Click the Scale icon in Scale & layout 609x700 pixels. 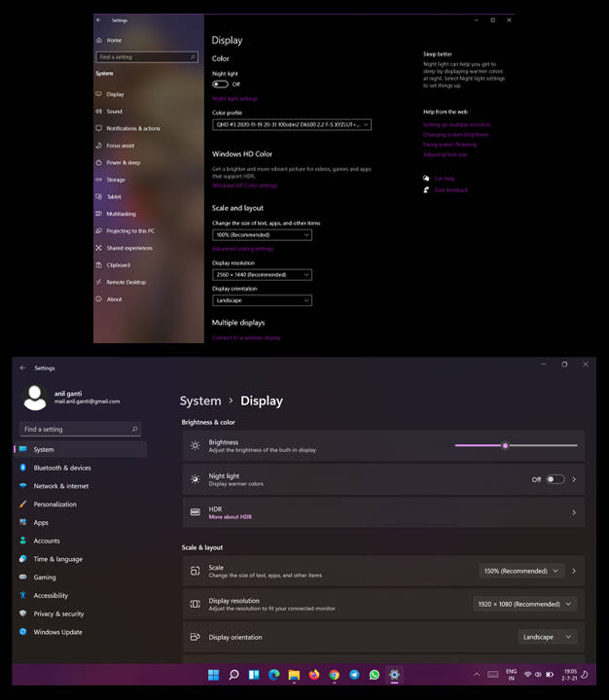196,571
